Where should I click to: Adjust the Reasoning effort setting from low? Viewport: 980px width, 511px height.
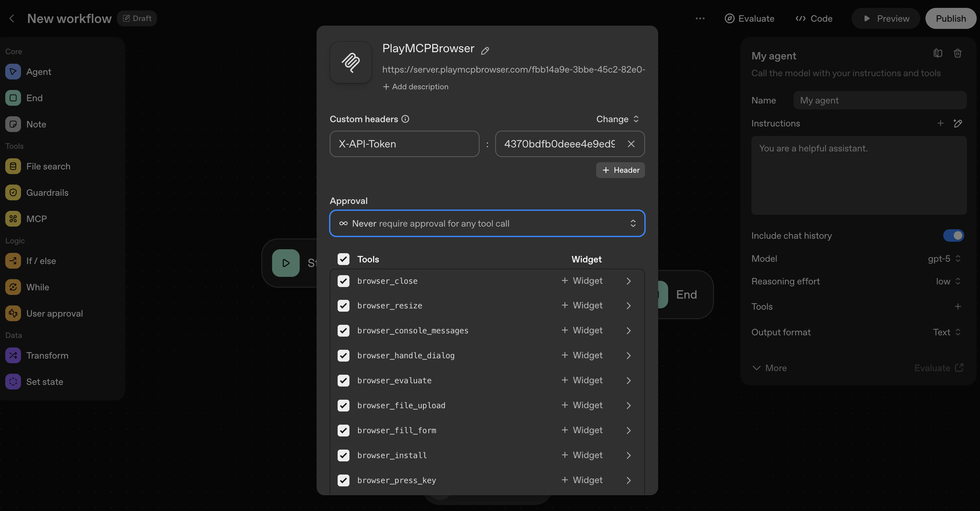pos(947,281)
